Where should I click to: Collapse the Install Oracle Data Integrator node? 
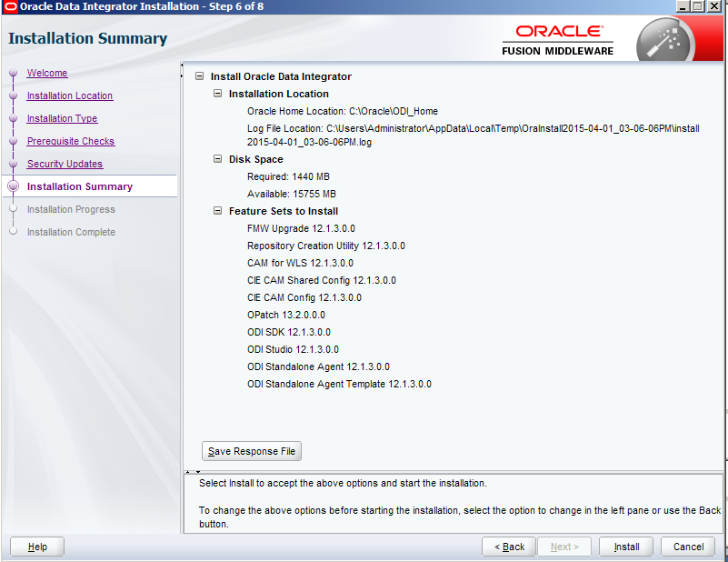coord(199,76)
